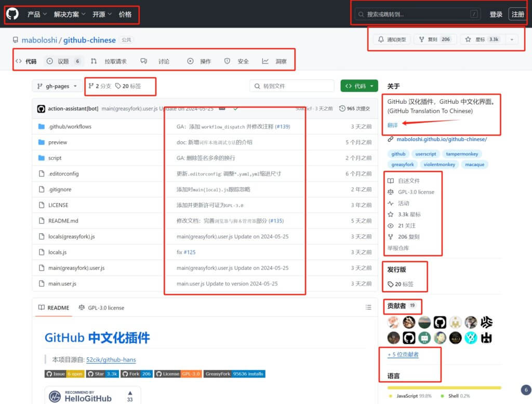Star the repository with 星标 button

[483, 39]
